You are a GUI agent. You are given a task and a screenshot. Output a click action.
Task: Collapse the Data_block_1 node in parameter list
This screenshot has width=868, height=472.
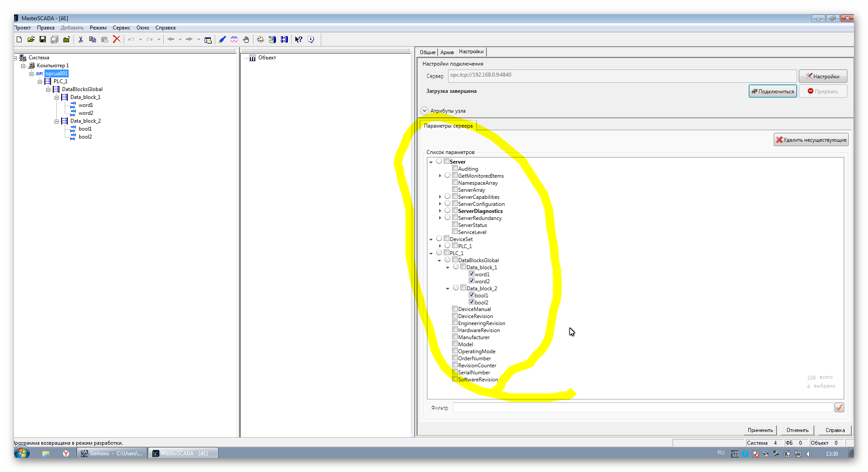[x=448, y=267]
